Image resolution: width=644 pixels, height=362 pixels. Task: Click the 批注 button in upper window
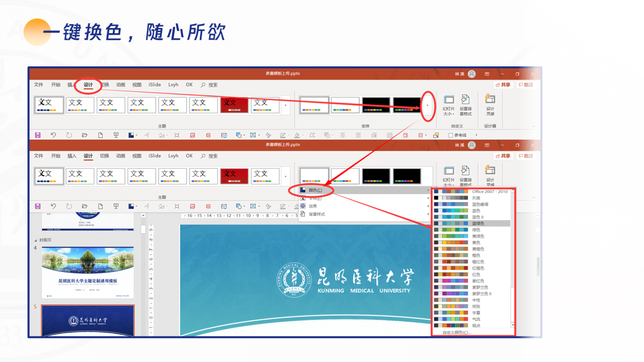(x=525, y=85)
